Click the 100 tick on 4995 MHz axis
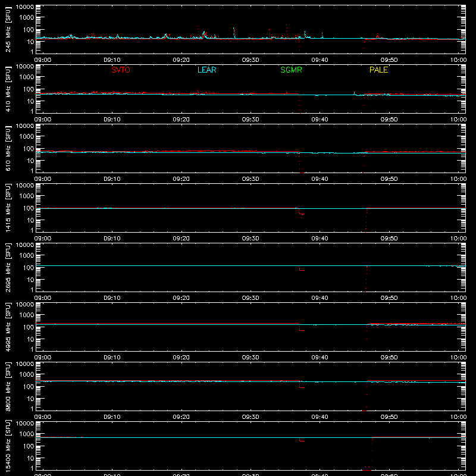 tap(29, 327)
